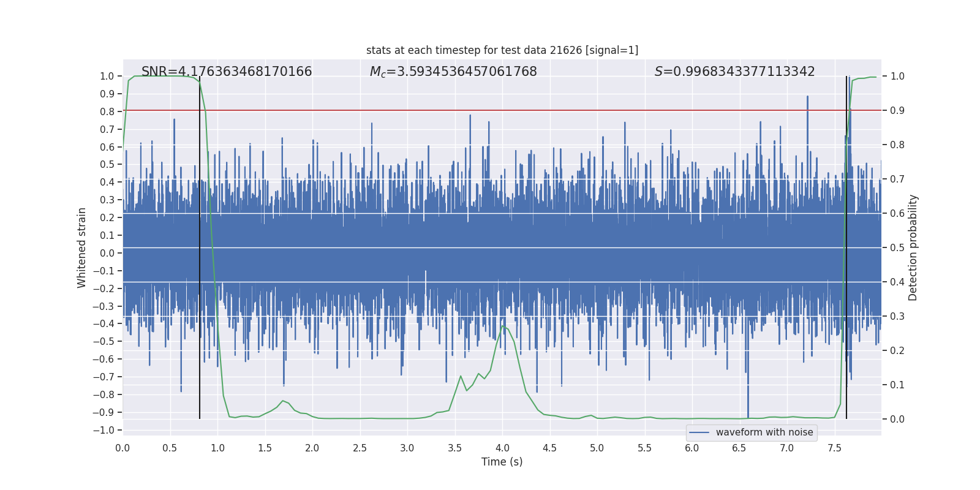Select the S=0.9968 annotation text

click(734, 72)
